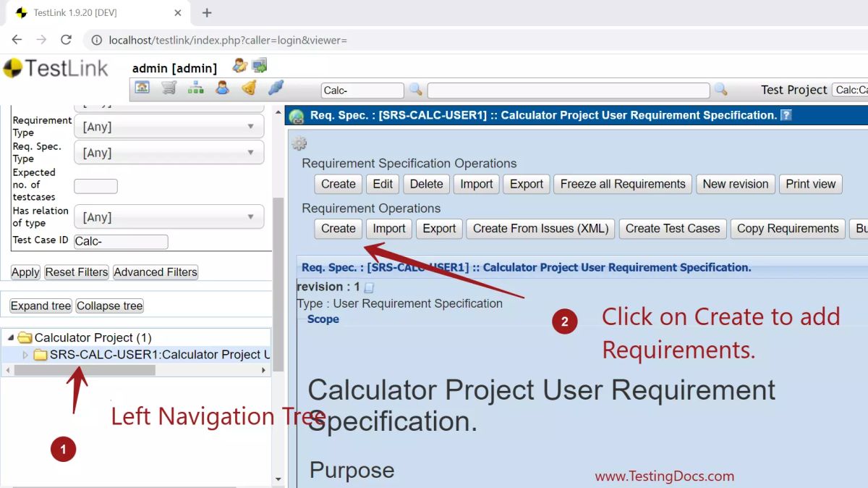Expand the SRS-CALC-USER1 tree node

coord(25,355)
